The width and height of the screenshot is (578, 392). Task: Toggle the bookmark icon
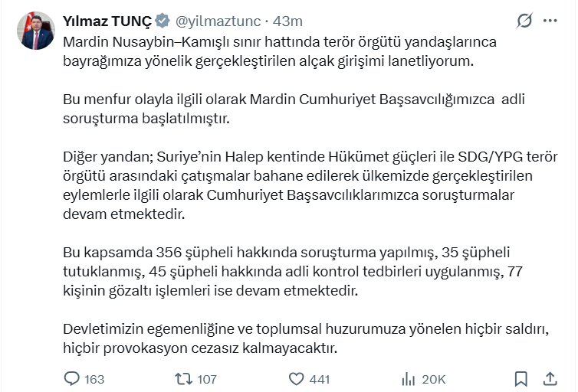coord(521,378)
